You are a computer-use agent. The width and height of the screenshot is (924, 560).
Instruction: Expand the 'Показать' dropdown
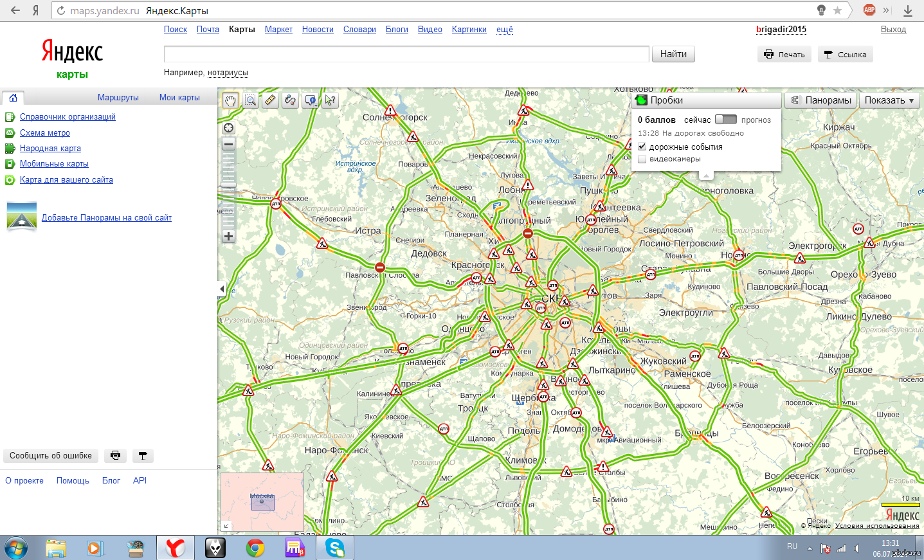pyautogui.click(x=889, y=100)
